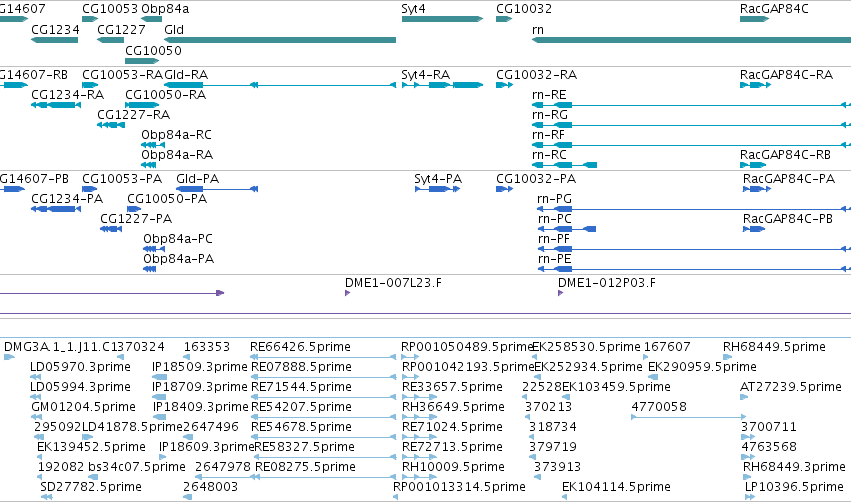Select the RP001050489.5prime EST label

(x=467, y=347)
